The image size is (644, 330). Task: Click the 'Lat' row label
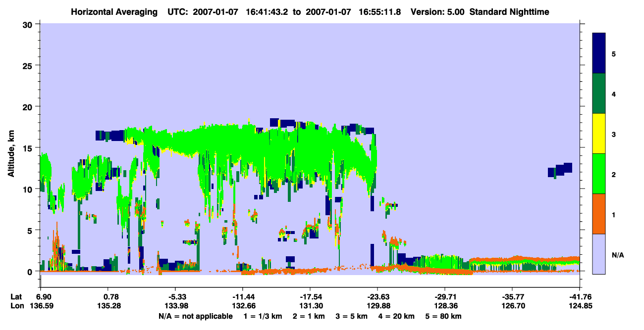pyautogui.click(x=16, y=296)
